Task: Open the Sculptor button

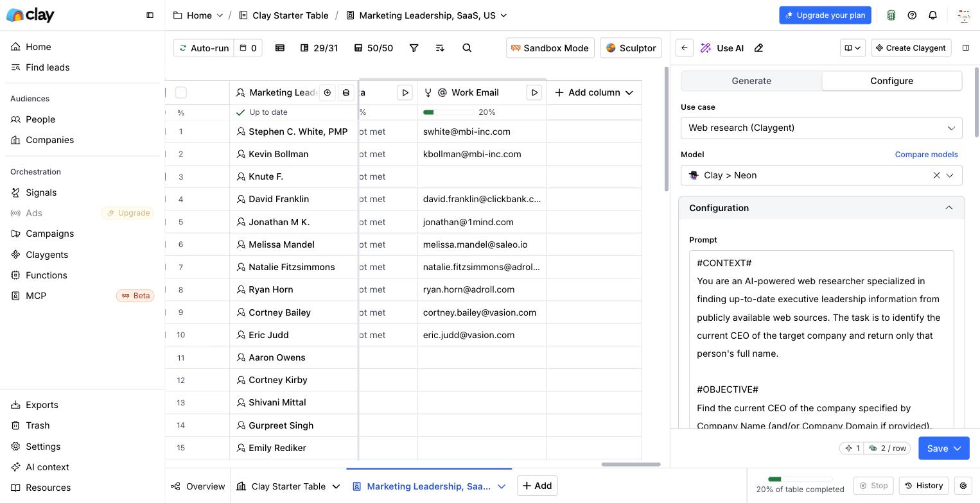Action: (x=631, y=48)
